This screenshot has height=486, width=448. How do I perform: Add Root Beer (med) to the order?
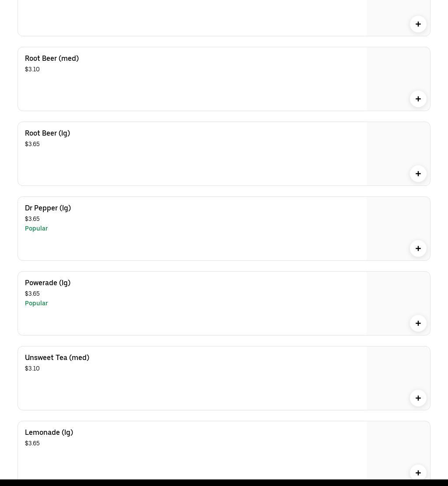point(418,99)
